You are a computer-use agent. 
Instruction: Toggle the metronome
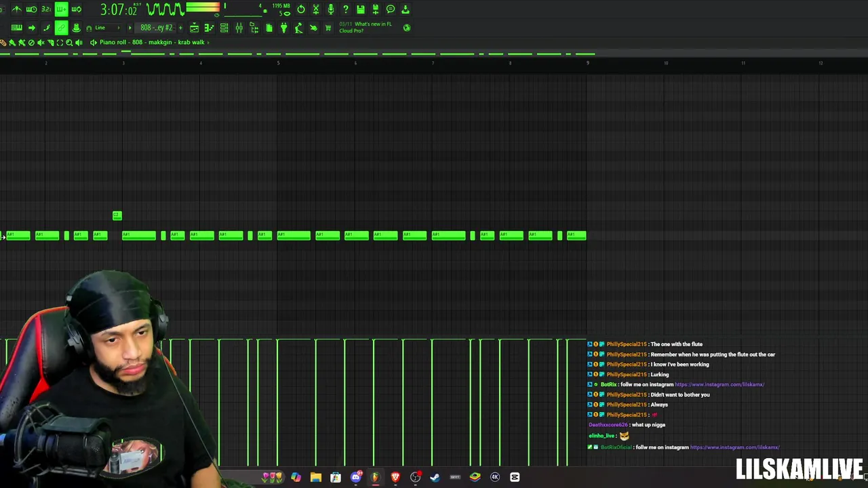click(16, 9)
